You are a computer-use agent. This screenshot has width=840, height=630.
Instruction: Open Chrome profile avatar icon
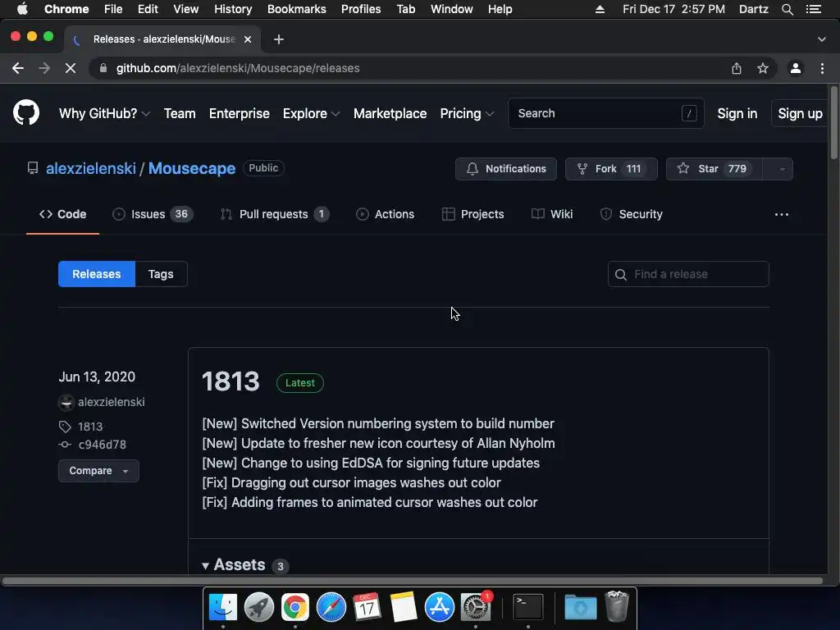click(796, 68)
